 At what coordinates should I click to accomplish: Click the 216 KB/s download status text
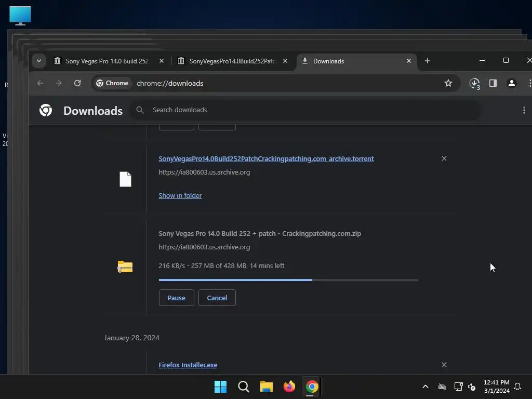[x=221, y=266]
